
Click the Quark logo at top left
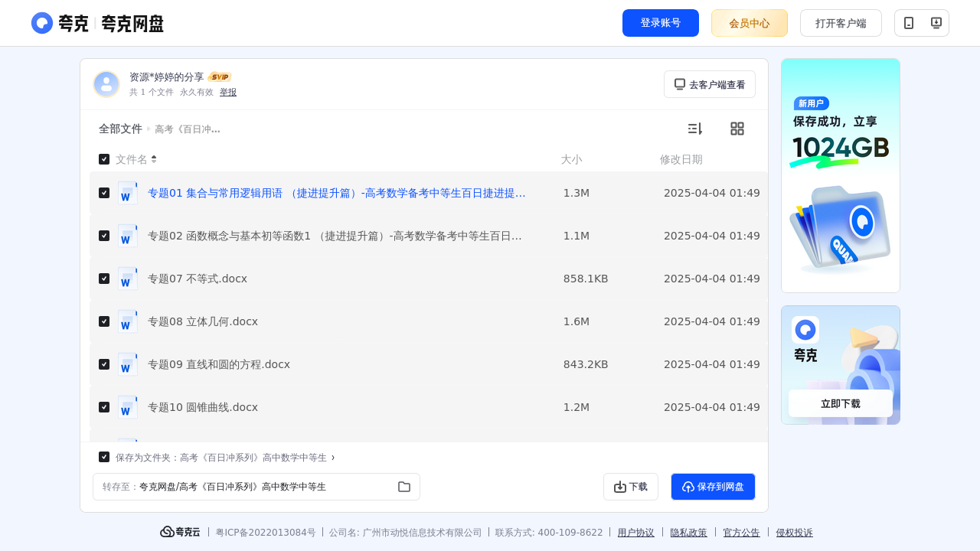click(x=97, y=23)
